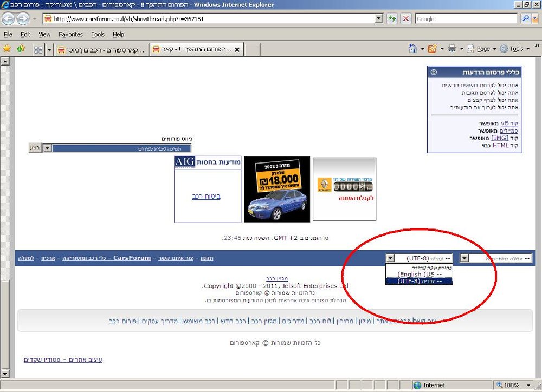Open Quick Tabs grid icon

[38, 50]
